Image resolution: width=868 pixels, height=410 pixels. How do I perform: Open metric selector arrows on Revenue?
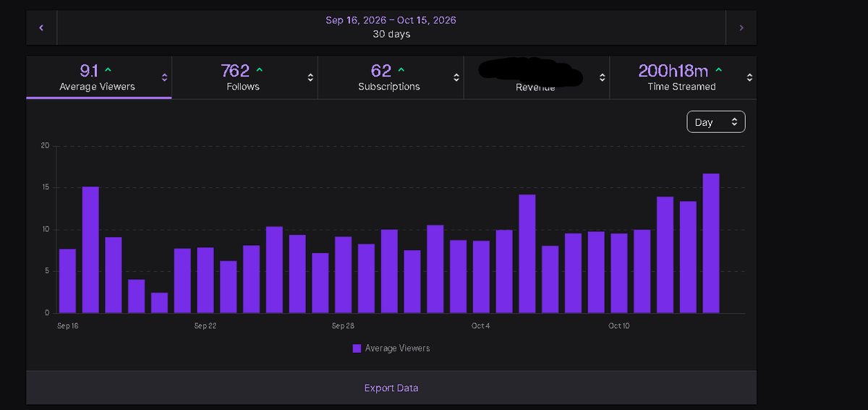602,77
